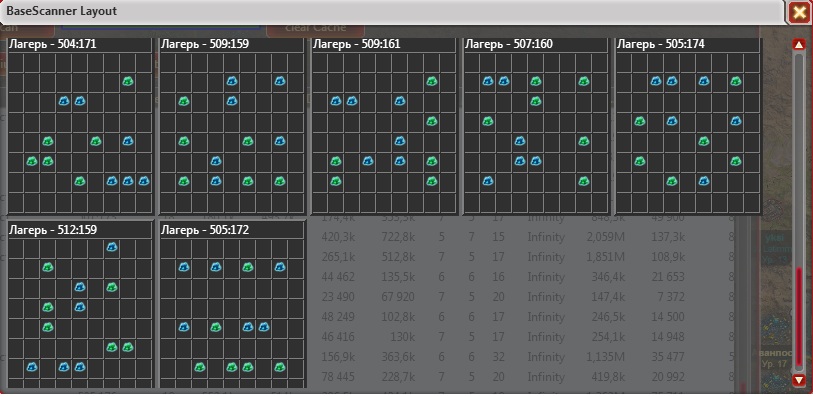
Task: Click 254,1k in the background table
Action: click(608, 337)
